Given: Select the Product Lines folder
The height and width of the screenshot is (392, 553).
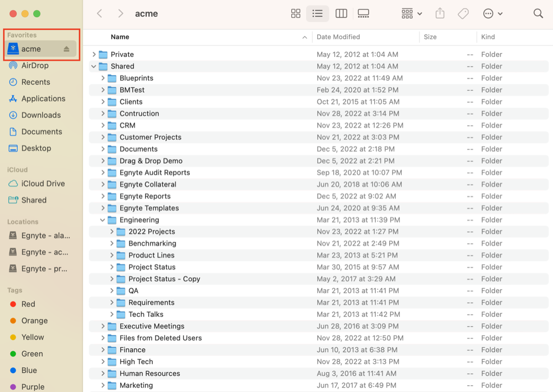Looking at the screenshot, I should (319, 255).
